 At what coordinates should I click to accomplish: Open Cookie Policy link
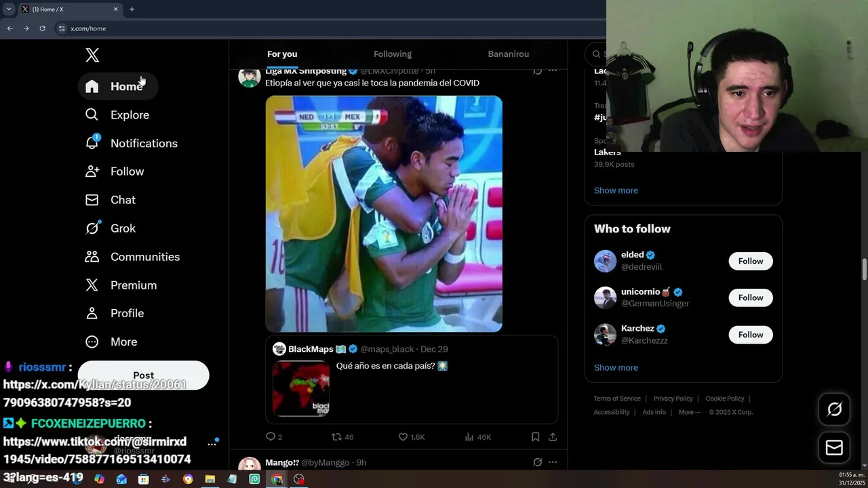725,399
